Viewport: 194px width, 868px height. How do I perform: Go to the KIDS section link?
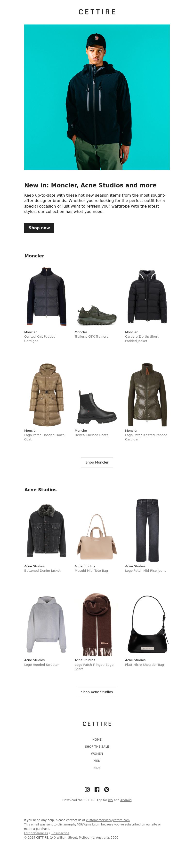(97, 768)
